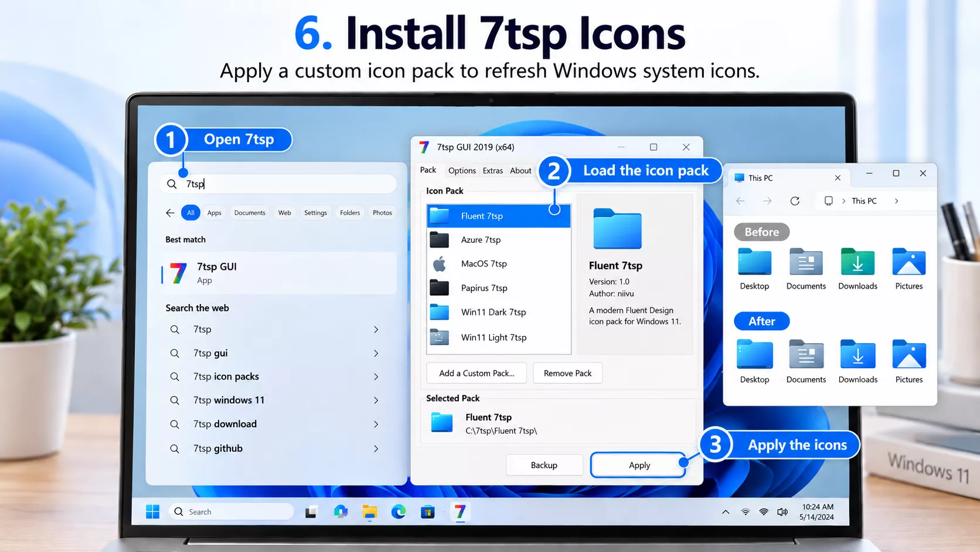Viewport: 980px width, 552px height.
Task: Launch Copilot from the taskbar
Action: 341,512
